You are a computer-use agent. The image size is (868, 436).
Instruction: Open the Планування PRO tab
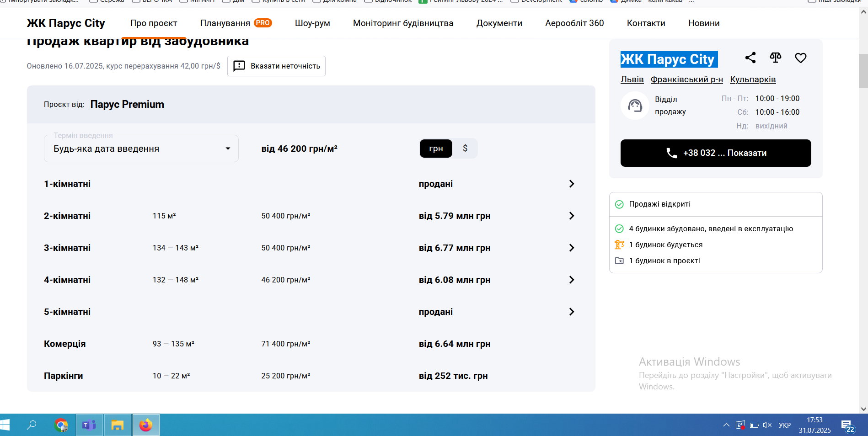tap(236, 23)
